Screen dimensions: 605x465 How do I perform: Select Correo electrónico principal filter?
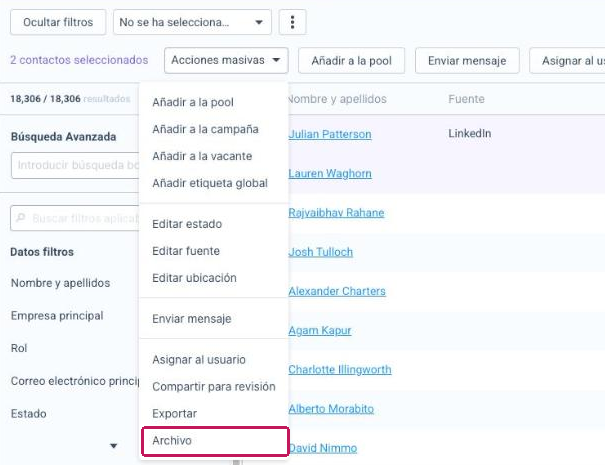click(x=75, y=381)
